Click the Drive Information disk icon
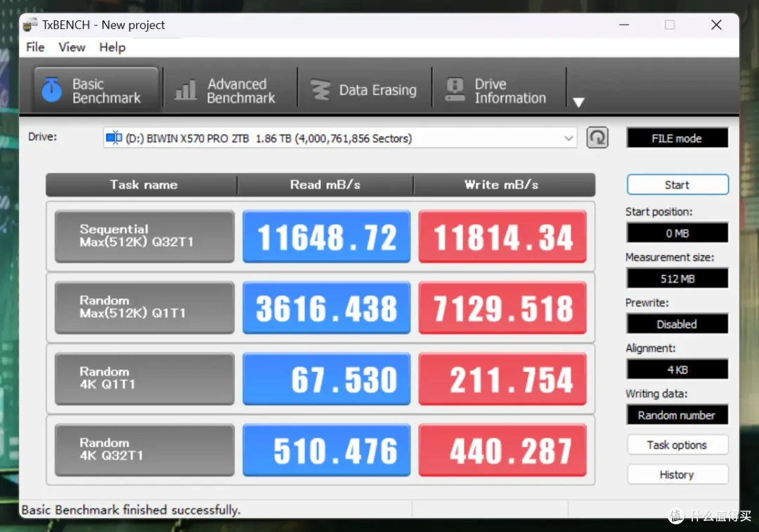 [455, 89]
